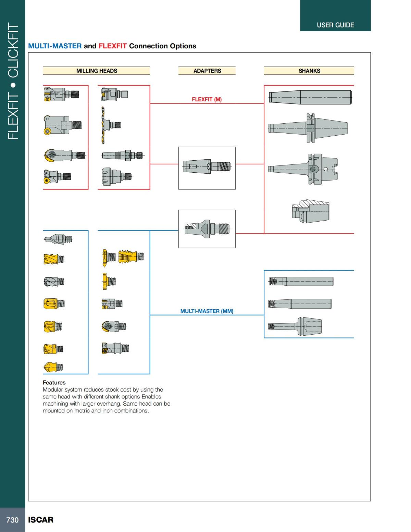This screenshot has width=411, height=532.
Task: Expand the ADAPTERS section
Action: (207, 71)
